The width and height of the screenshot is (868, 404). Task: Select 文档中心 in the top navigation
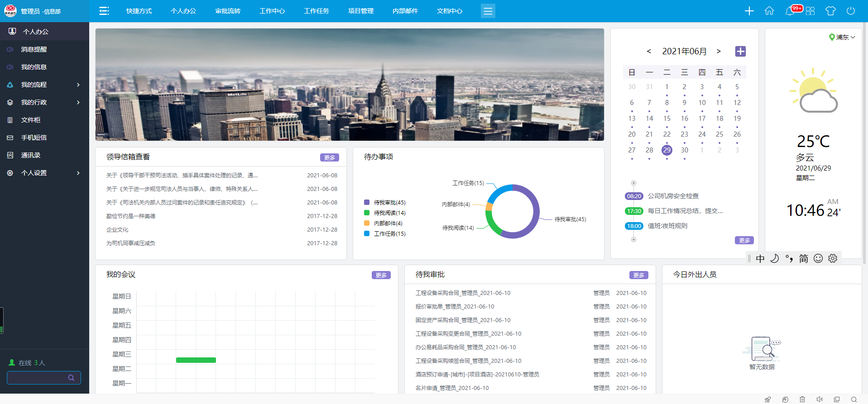(450, 11)
